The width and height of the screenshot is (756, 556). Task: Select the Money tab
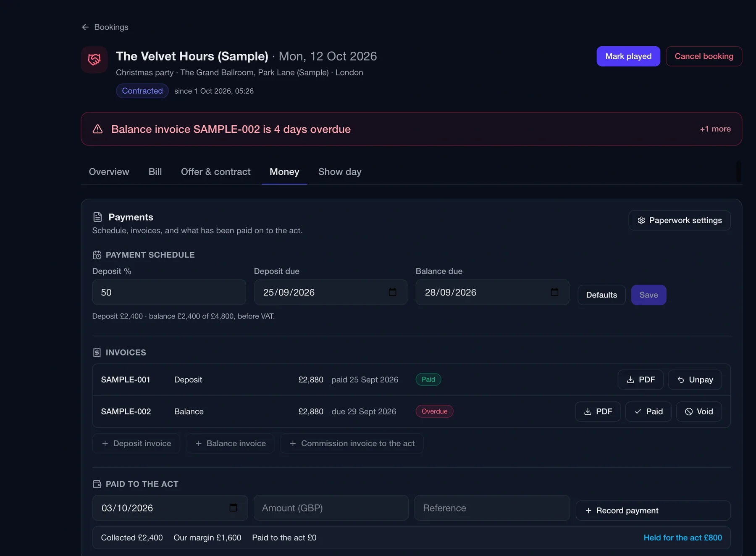pyautogui.click(x=284, y=172)
